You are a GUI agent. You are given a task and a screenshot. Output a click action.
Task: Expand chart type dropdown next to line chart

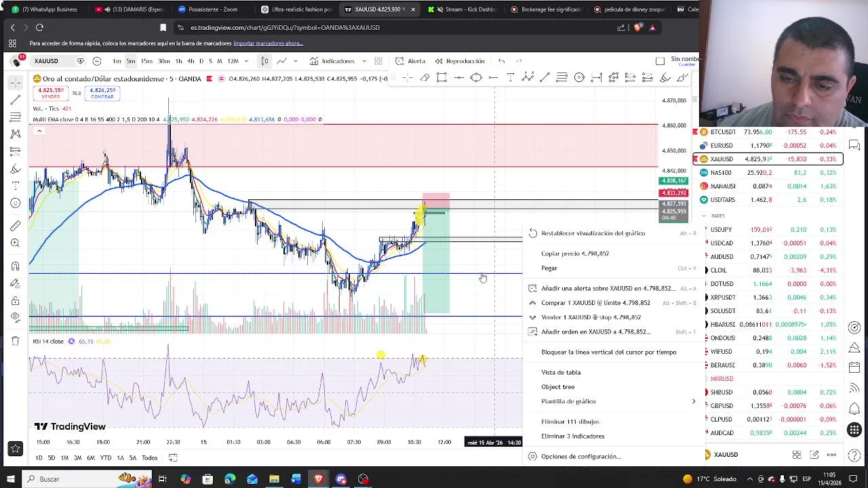[x=296, y=61]
